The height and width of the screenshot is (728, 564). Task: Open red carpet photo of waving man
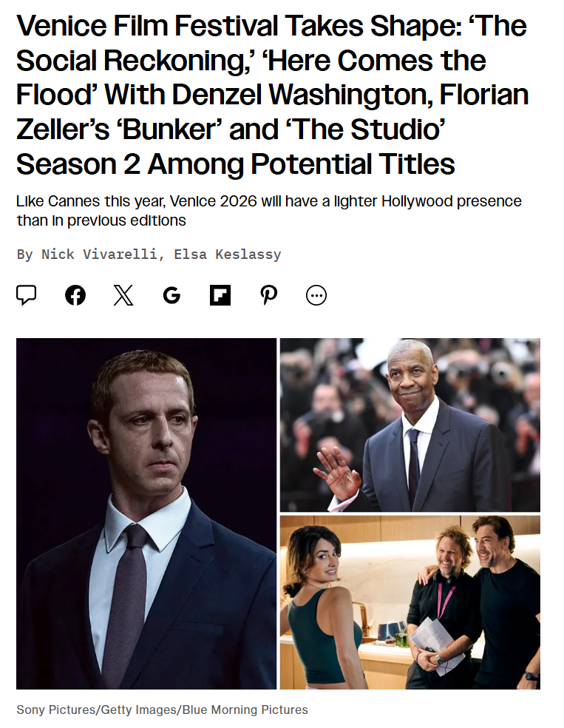click(410, 425)
